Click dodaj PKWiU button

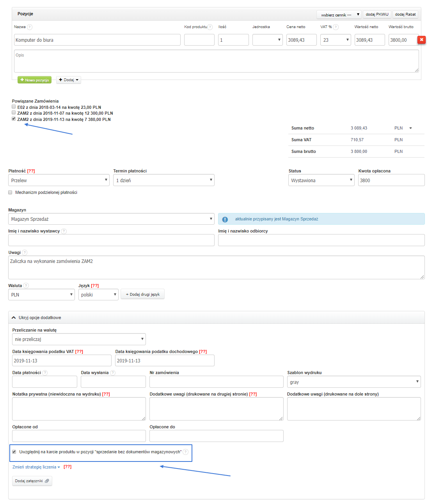pos(377,14)
